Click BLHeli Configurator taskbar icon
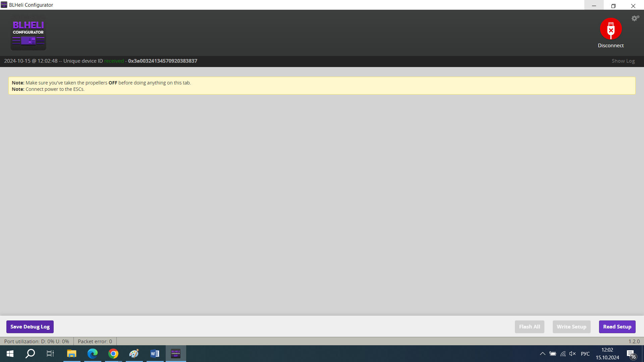 (x=176, y=354)
